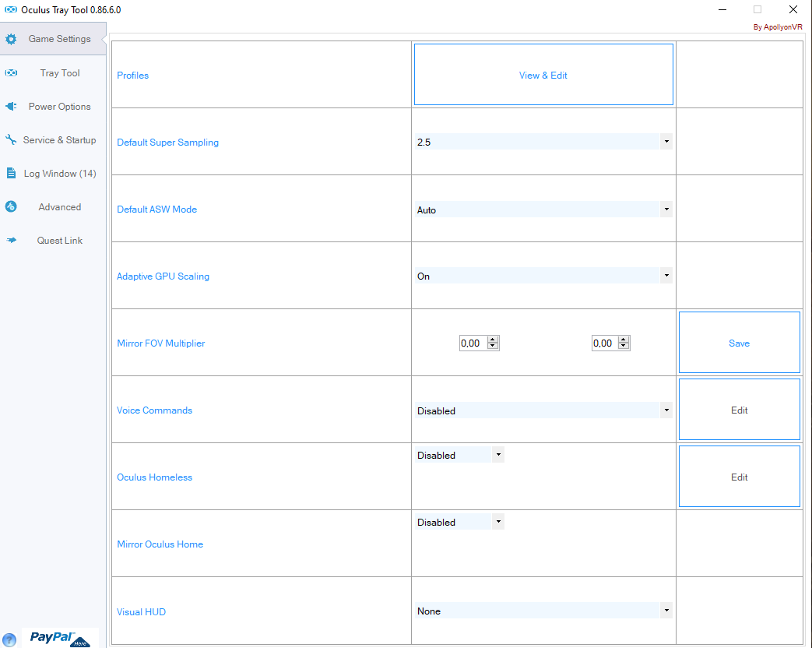Click Edit button for Oculus Homeless

(739, 477)
